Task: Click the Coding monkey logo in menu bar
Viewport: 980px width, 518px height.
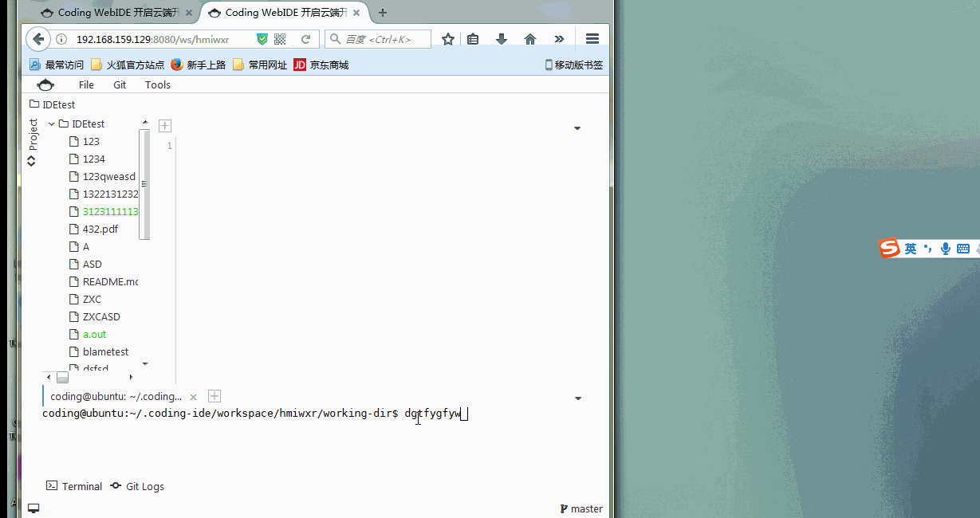Action: 45,84
